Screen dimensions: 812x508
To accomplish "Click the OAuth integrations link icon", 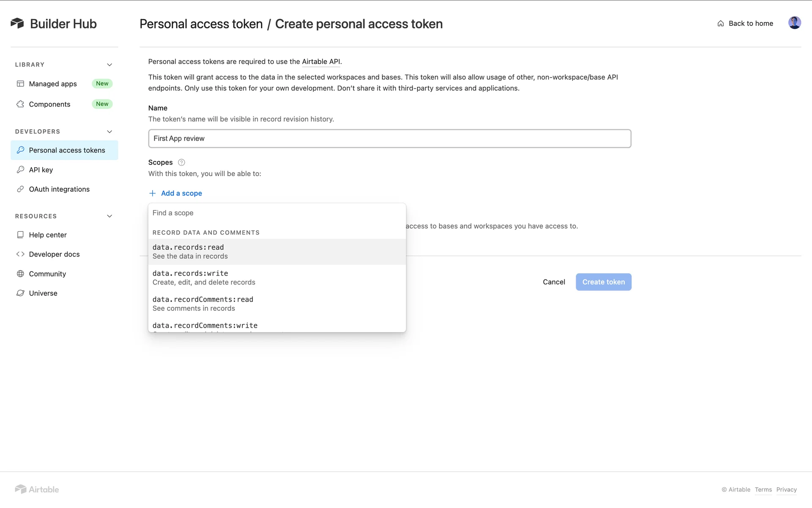I will pos(20,189).
